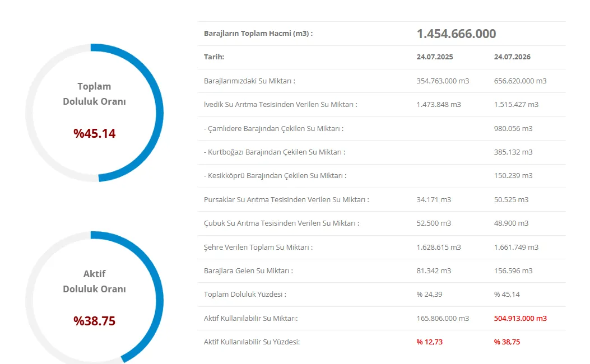Viewport: 590px width, 364px height.
Task: Click the Barajlara Gelen value 81.342 m3
Action: [434, 270]
